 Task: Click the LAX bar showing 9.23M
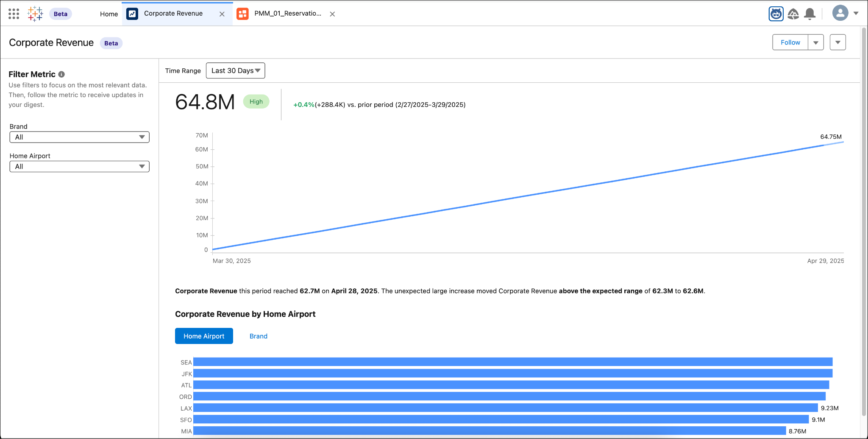click(x=506, y=408)
